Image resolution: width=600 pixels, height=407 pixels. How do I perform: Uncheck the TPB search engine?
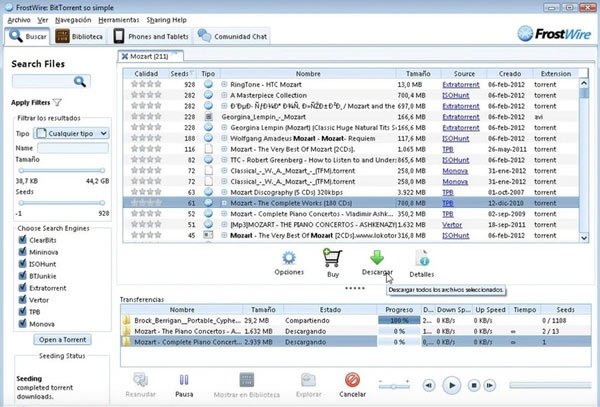pos(22,311)
